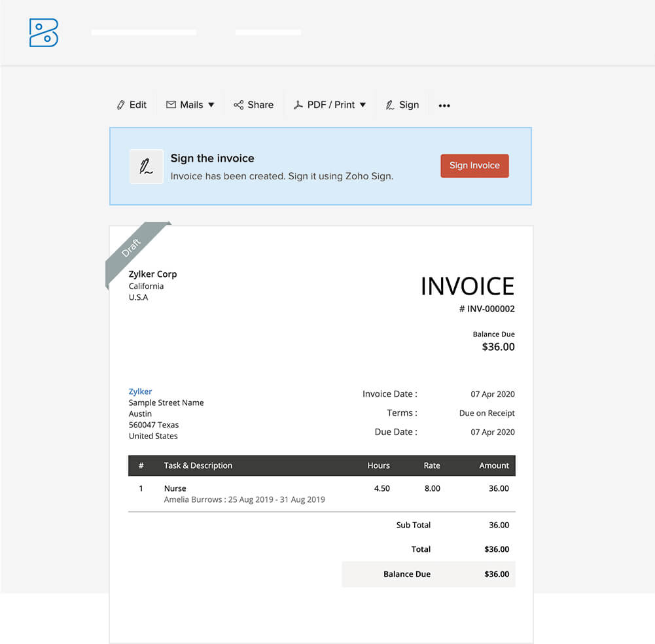The width and height of the screenshot is (655, 644).
Task: Expand the Mails dropdown arrow
Action: tap(211, 105)
